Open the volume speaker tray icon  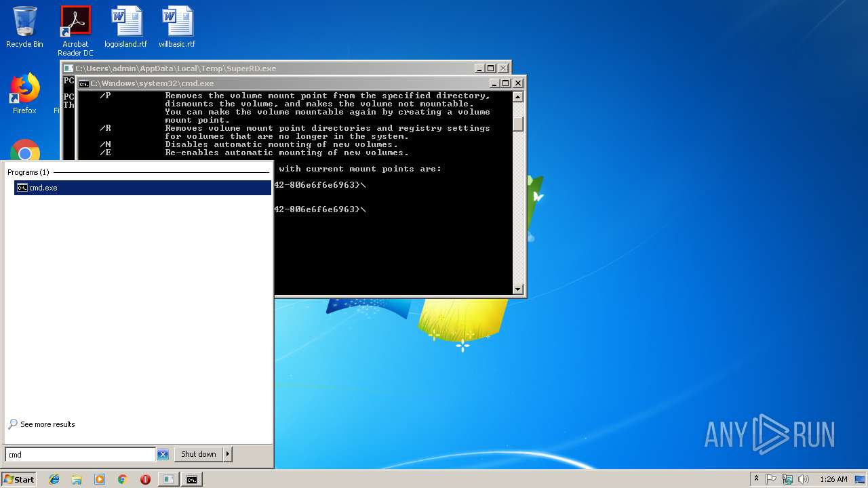click(x=804, y=479)
